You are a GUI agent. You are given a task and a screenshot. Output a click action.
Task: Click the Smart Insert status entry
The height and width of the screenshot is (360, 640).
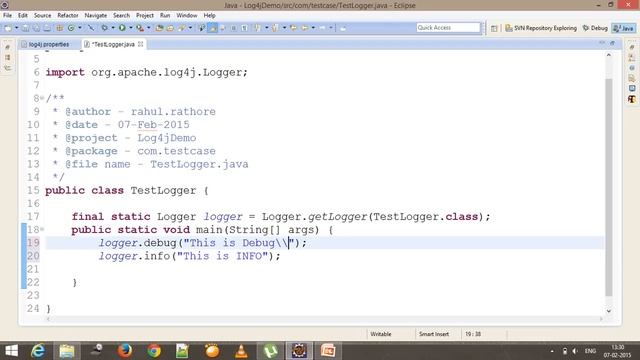pyautogui.click(x=434, y=334)
